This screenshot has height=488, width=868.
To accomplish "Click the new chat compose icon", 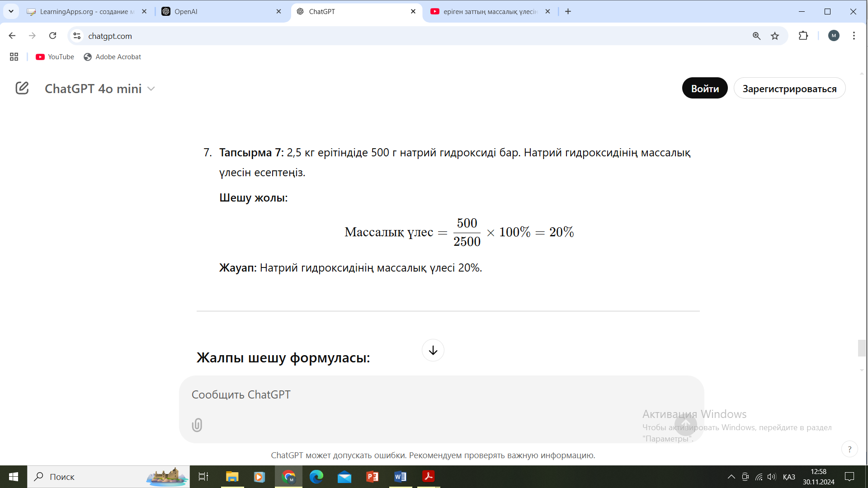I will 22,88.
